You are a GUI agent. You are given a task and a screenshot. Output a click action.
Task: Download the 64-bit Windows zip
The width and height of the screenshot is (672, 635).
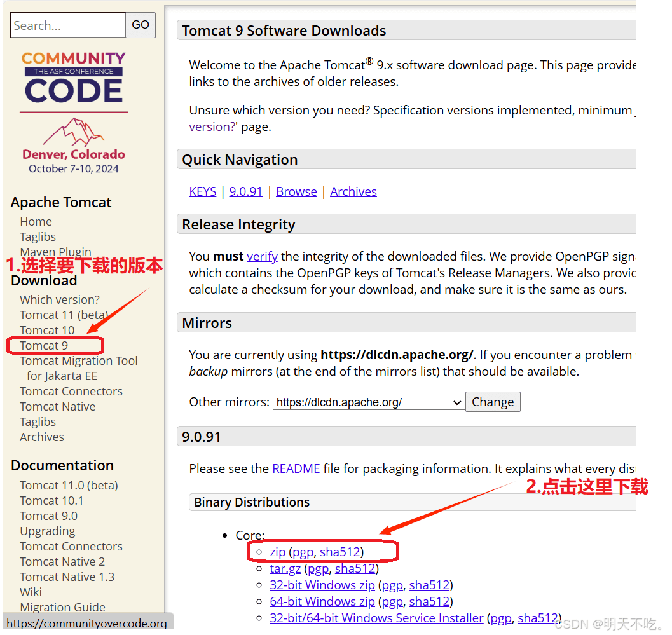click(322, 601)
